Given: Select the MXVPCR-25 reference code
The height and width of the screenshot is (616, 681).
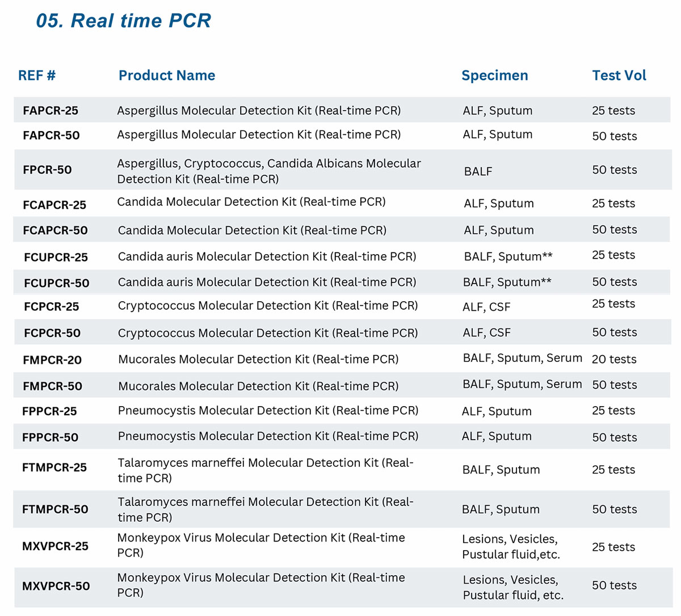Looking at the screenshot, I should pos(55,546).
